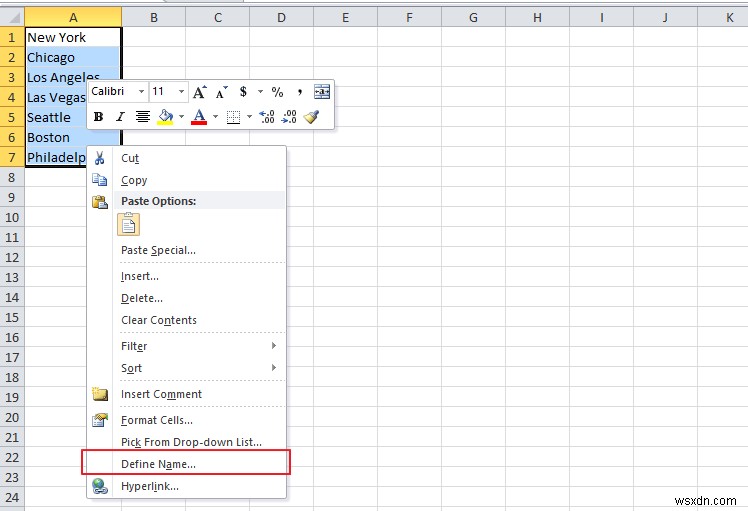Click the Paste Options clipboard icon beside label
This screenshot has height=511, width=748.
100,202
